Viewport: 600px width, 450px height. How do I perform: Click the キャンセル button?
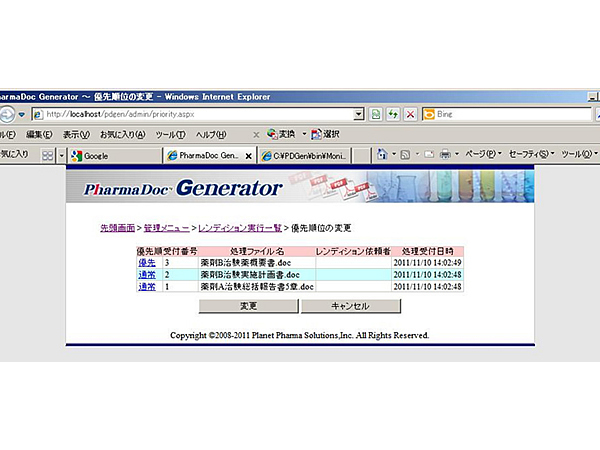[x=351, y=306]
